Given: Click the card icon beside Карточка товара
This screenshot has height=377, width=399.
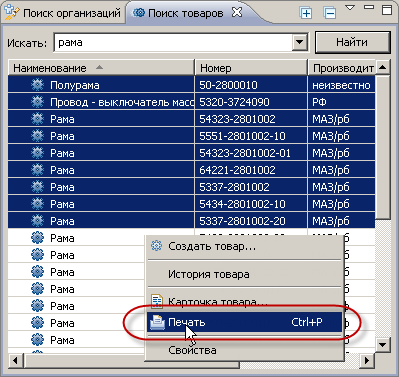Looking at the screenshot, I should pos(157,301).
